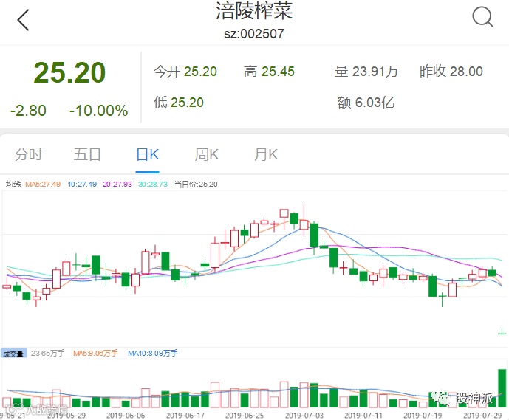
Task: Click the 量 23.91万 volume value
Action: point(366,72)
